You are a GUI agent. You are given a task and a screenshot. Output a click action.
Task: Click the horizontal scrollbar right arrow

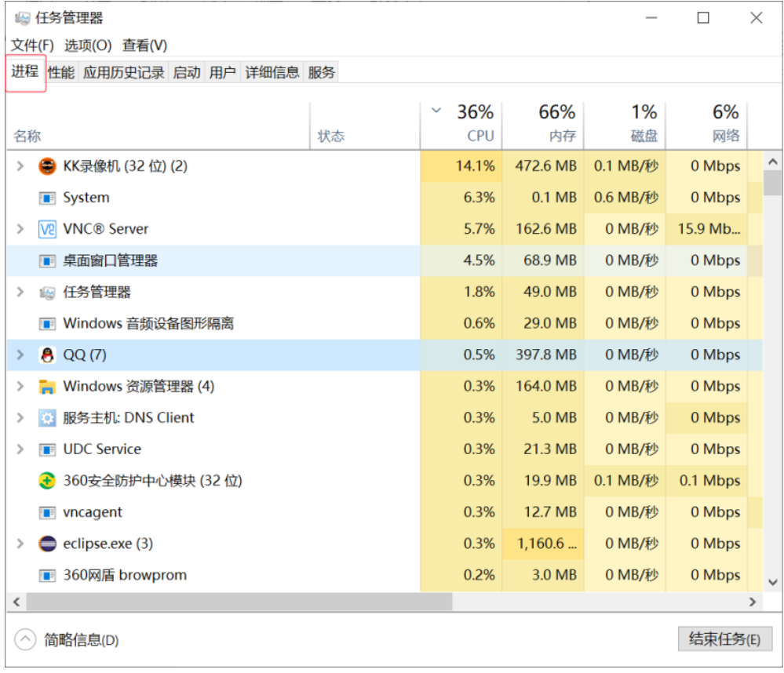753,602
